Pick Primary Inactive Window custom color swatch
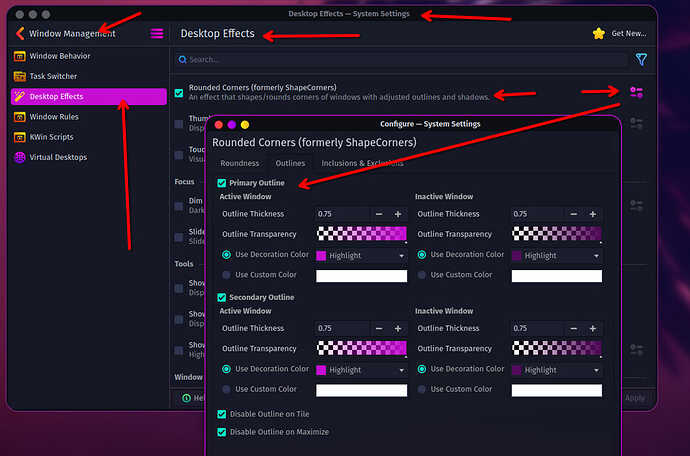The image size is (690, 456). (557, 276)
